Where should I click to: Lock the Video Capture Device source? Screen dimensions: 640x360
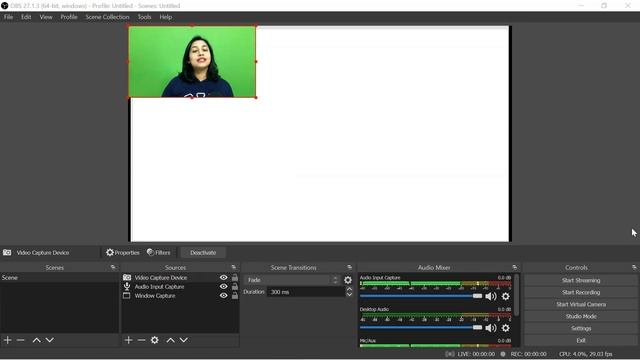coord(235,278)
